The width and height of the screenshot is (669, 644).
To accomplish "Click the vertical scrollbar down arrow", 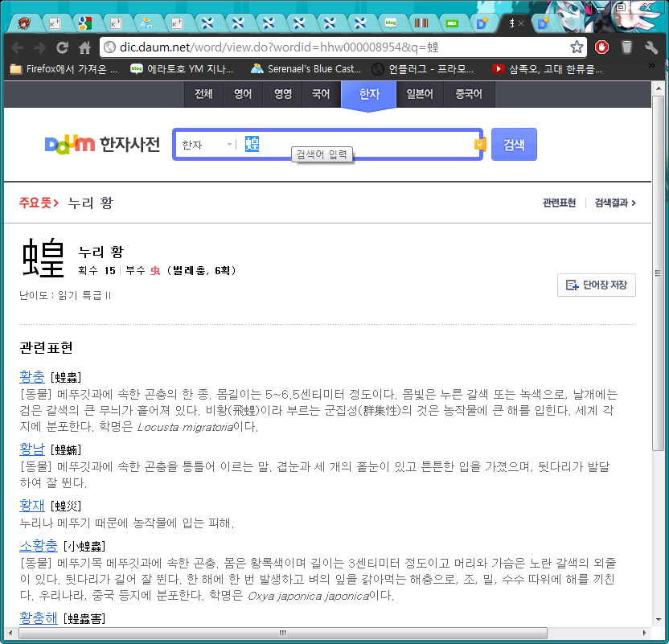I will [659, 619].
